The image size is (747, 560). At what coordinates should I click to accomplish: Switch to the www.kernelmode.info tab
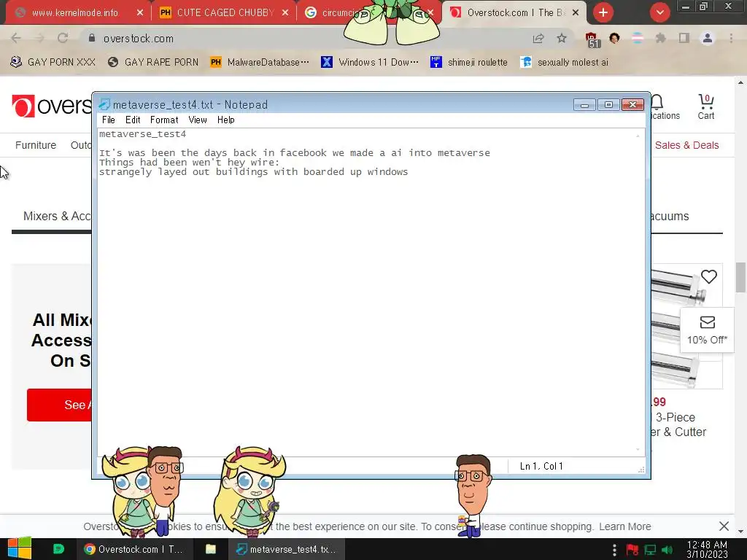75,13
